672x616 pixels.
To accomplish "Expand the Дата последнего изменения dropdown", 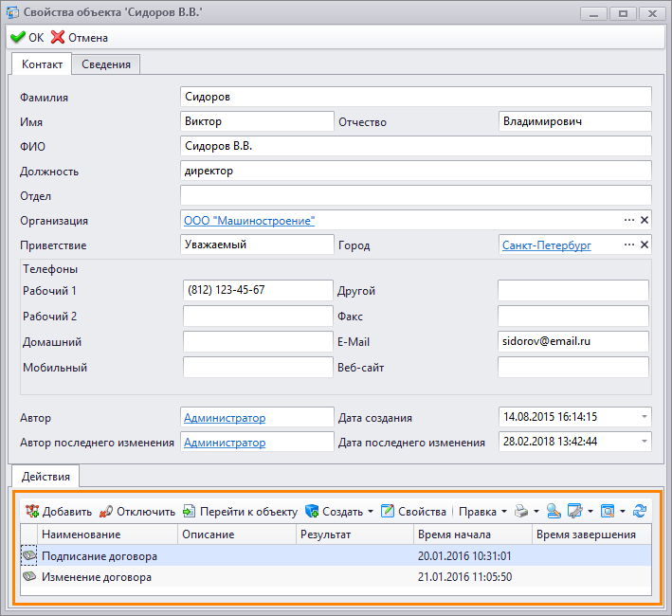I will point(645,442).
